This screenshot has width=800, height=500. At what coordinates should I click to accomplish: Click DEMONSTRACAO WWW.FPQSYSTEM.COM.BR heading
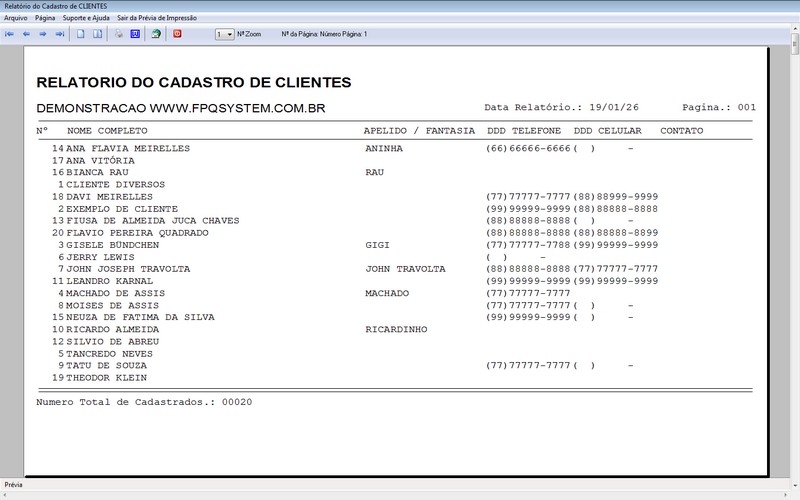pos(181,109)
